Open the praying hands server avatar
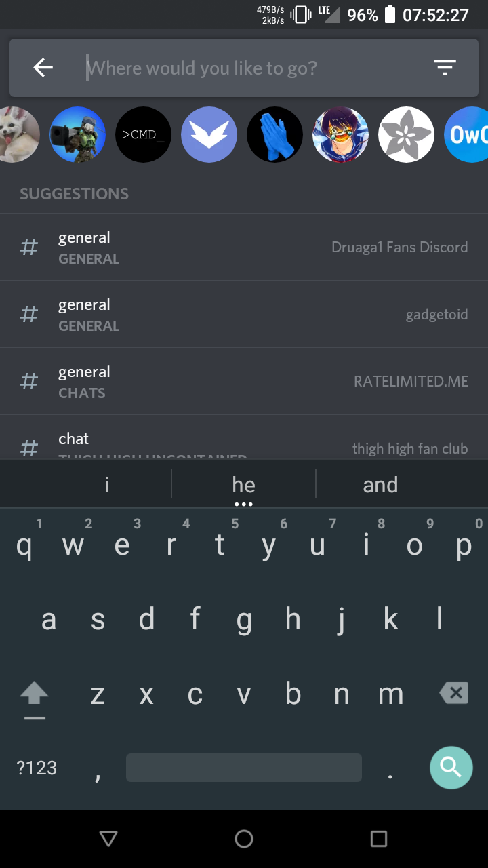488x868 pixels. [x=274, y=134]
